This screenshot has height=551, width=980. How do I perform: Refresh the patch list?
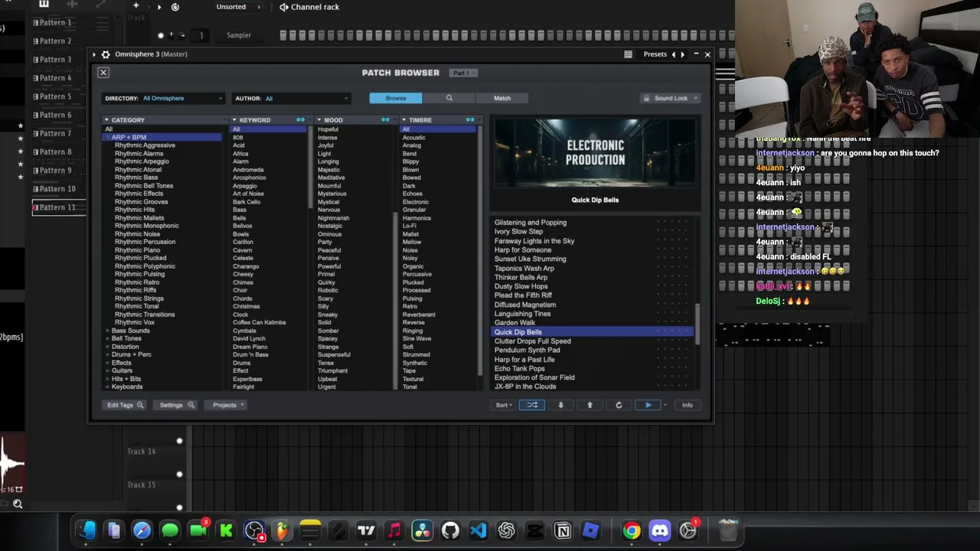click(619, 405)
